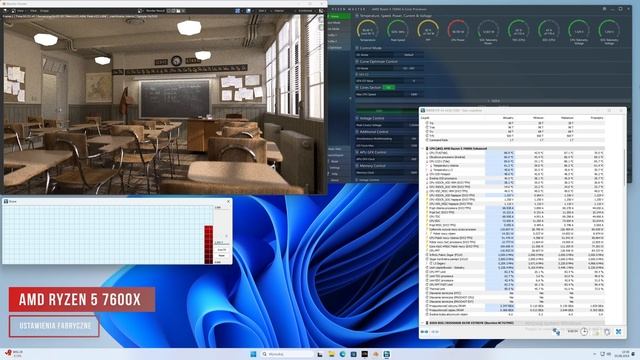Sort HWiNFO by the Aktualny column
Viewport: 640px width, 360px height.
point(508,118)
